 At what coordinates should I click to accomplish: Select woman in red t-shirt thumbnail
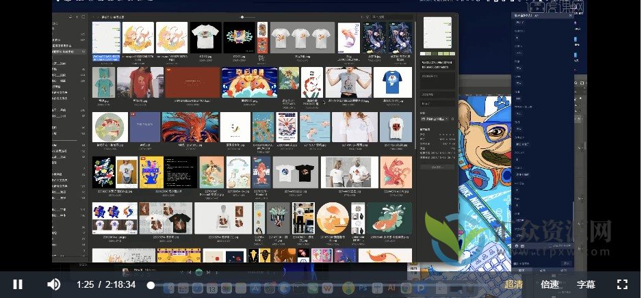(x=140, y=83)
